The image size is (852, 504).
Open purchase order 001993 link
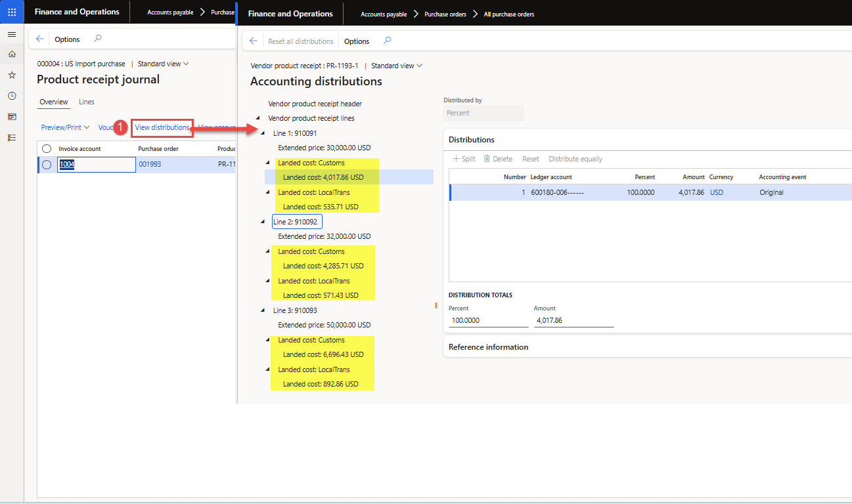tap(150, 165)
